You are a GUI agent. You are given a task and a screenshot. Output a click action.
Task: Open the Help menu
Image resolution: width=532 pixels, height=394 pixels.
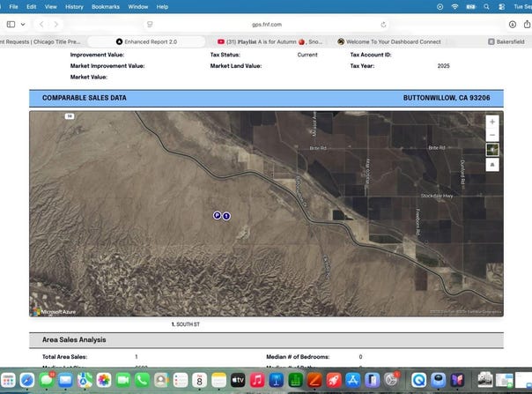(162, 7)
